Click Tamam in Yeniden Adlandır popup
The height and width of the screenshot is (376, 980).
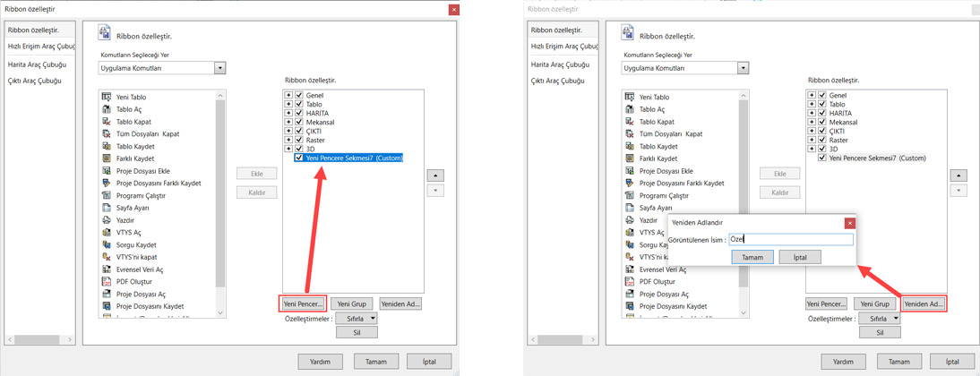pyautogui.click(x=752, y=257)
